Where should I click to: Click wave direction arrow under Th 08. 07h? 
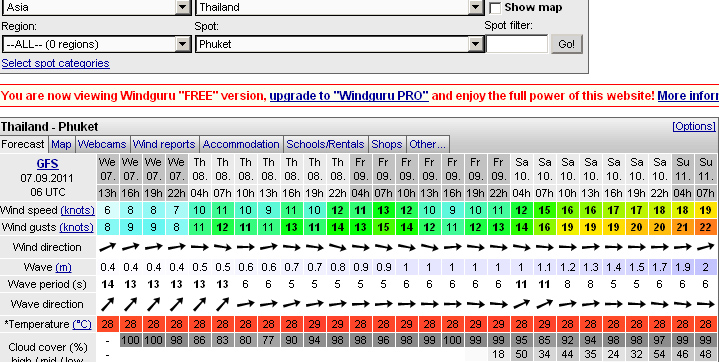click(x=222, y=304)
